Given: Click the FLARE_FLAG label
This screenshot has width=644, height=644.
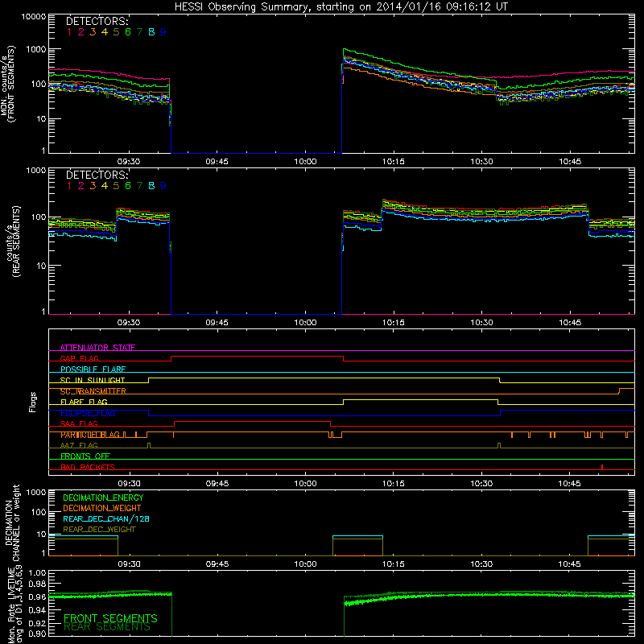Looking at the screenshot, I should [x=84, y=402].
